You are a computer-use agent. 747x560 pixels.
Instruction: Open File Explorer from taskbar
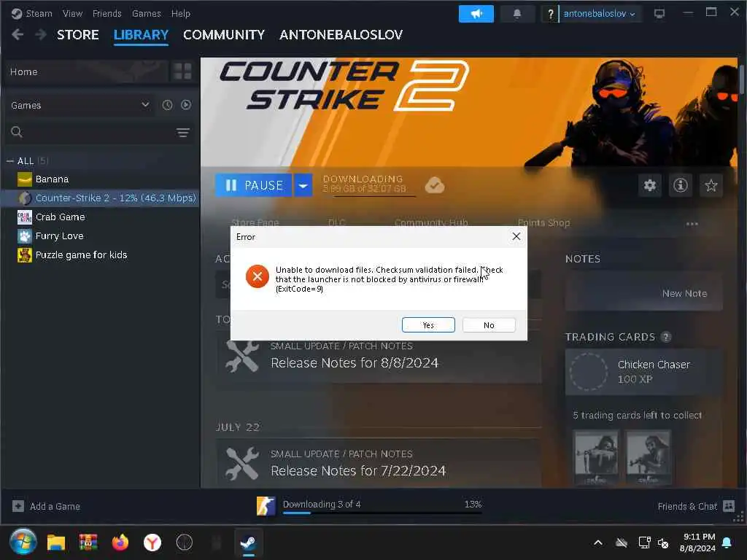55,542
